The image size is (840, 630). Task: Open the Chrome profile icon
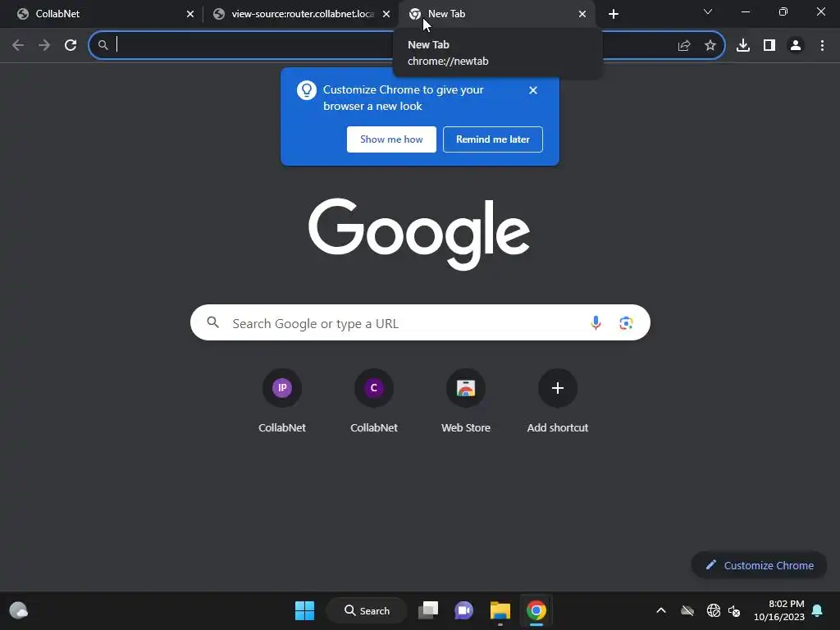click(796, 46)
